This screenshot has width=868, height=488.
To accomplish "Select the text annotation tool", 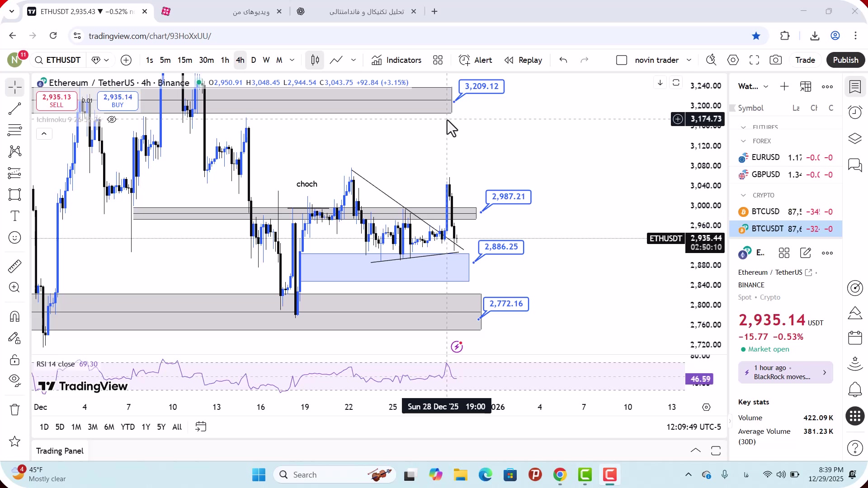I will click(14, 216).
